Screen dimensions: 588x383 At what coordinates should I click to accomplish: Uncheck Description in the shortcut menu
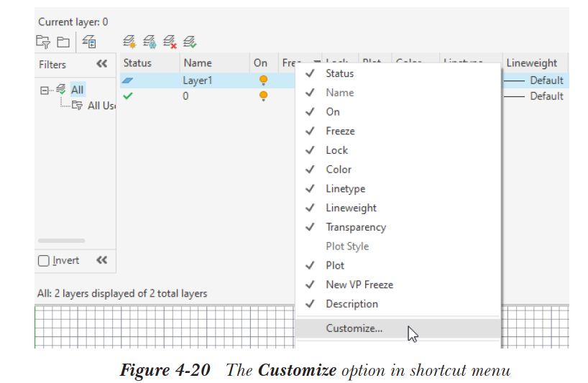tap(398, 304)
